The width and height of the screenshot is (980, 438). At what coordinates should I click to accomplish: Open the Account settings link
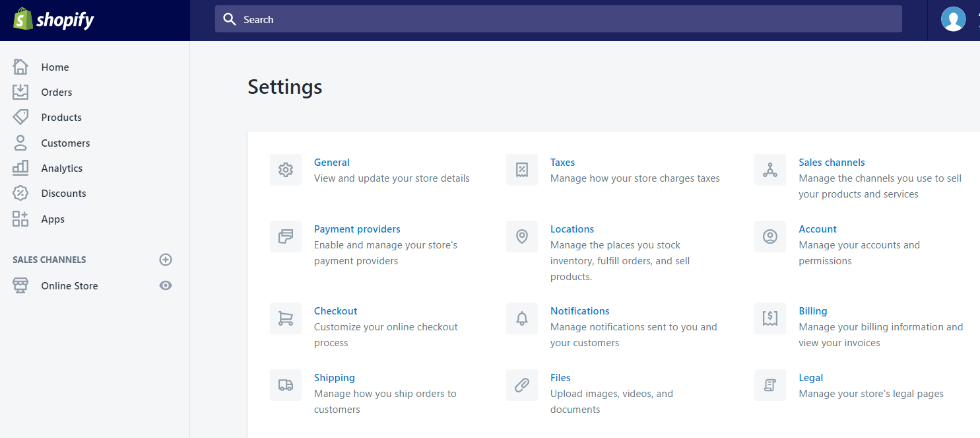(818, 229)
